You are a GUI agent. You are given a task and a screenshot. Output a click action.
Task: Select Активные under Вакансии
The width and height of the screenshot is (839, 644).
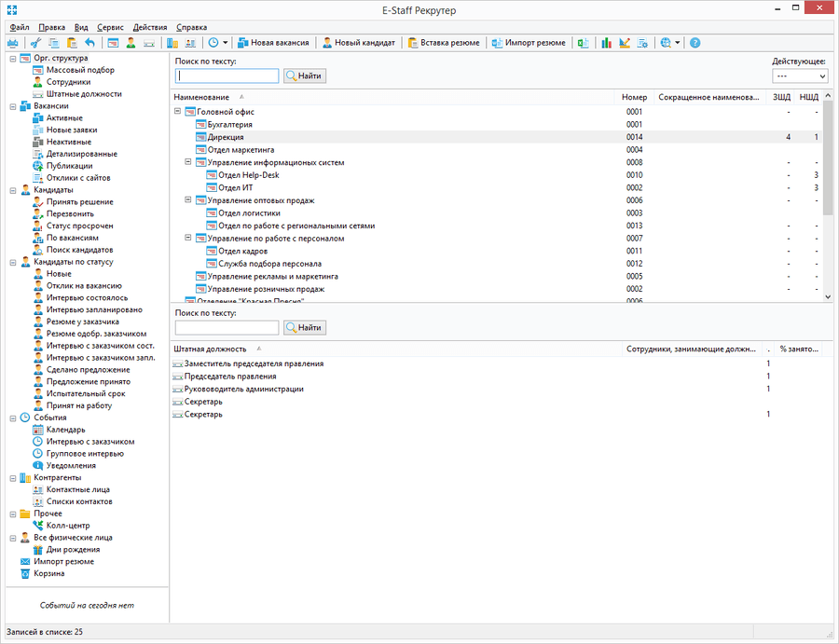[x=64, y=118]
